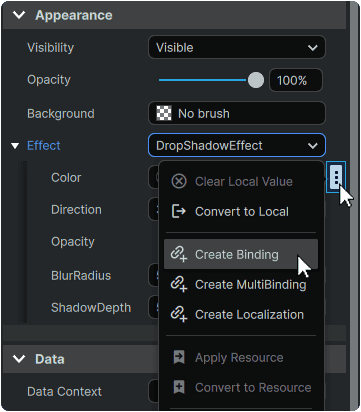
Task: Click the Background property label
Action: [61, 114]
